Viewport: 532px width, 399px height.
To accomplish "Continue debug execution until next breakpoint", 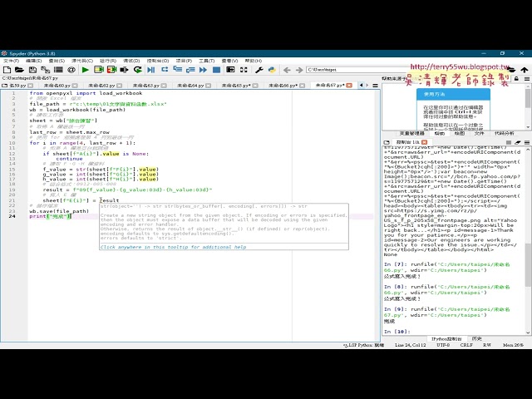I will pos(203,70).
